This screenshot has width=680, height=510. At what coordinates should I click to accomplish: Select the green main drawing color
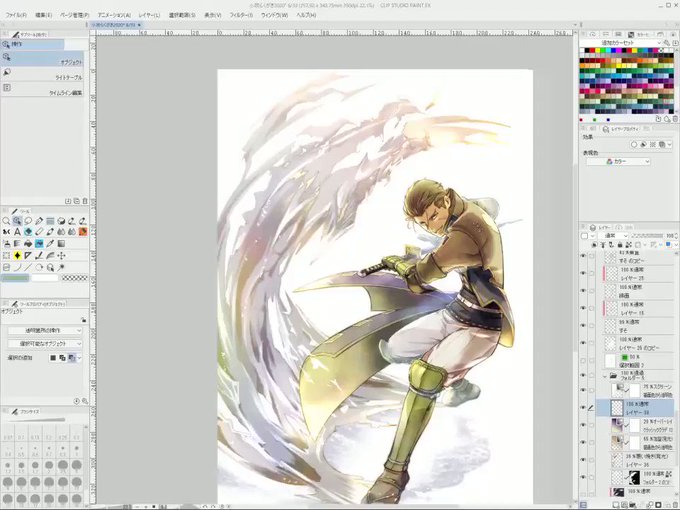coord(15,278)
